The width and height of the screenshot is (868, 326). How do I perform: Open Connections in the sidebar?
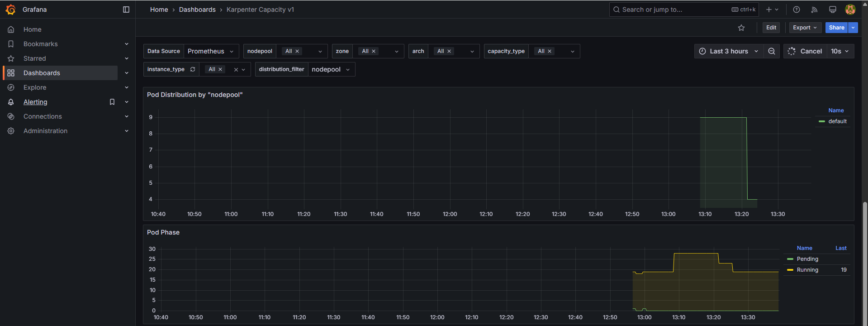click(43, 116)
